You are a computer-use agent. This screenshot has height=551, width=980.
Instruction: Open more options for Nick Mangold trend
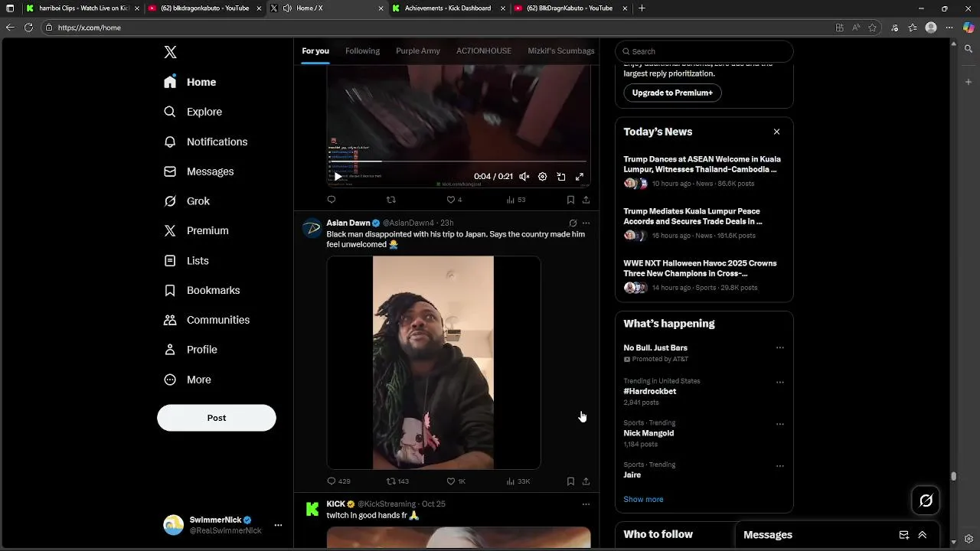point(780,424)
